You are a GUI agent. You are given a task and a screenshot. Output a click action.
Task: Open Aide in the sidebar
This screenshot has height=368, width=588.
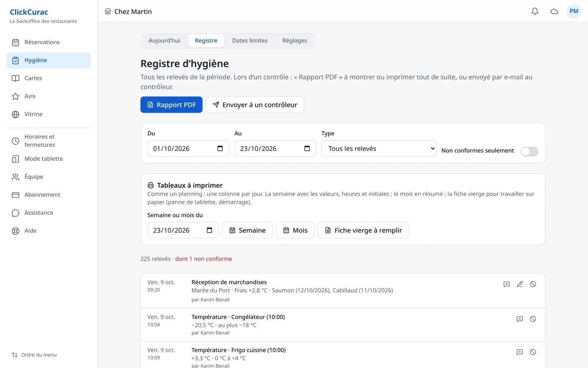point(49,231)
